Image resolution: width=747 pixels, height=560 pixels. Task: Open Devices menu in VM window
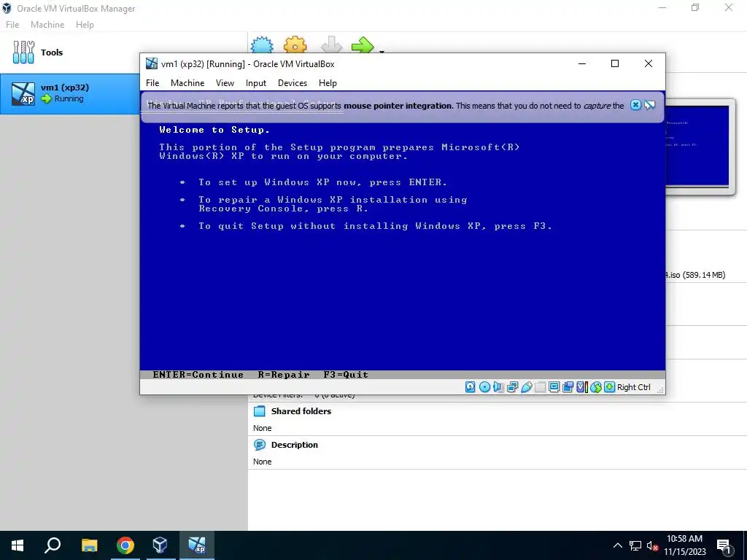coord(293,83)
